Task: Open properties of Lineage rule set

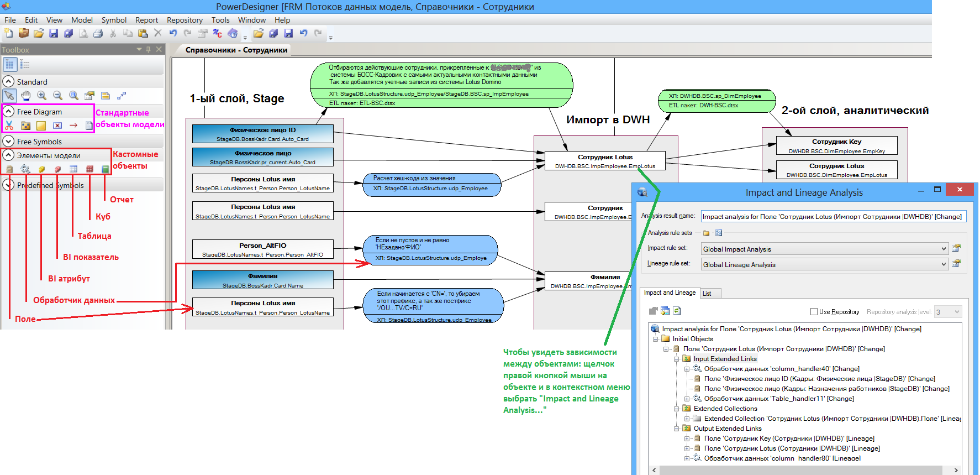Action: [x=956, y=263]
